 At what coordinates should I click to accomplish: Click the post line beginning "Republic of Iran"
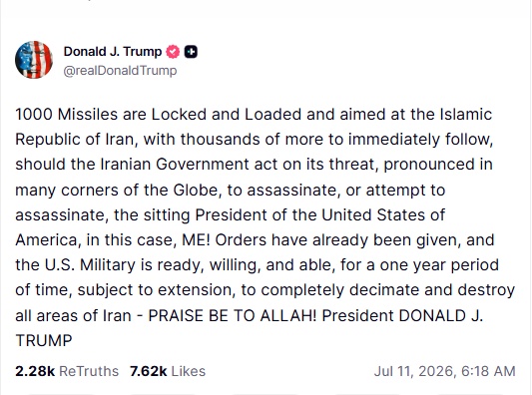tap(255, 140)
